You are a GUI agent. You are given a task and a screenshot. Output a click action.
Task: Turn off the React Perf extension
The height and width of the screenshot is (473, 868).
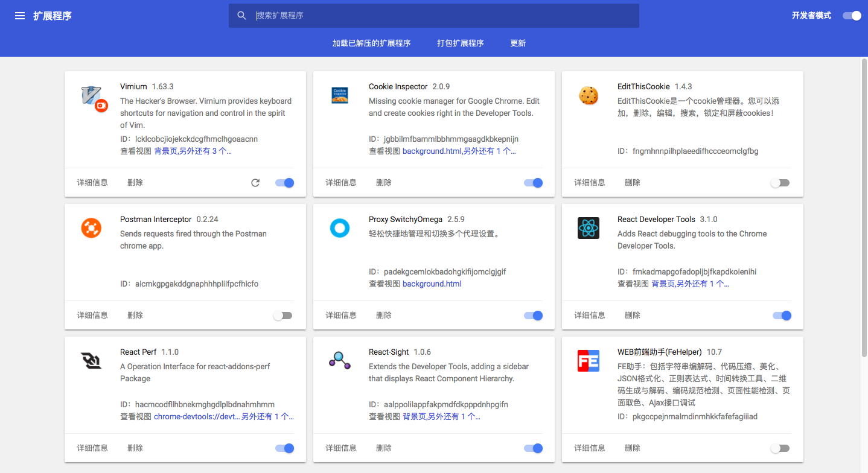click(285, 448)
